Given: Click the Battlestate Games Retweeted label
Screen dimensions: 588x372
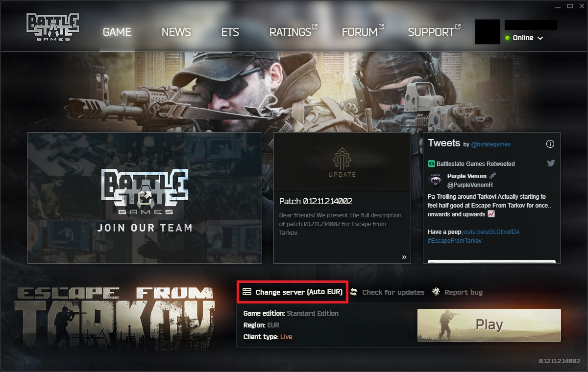Looking at the screenshot, I should 475,164.
